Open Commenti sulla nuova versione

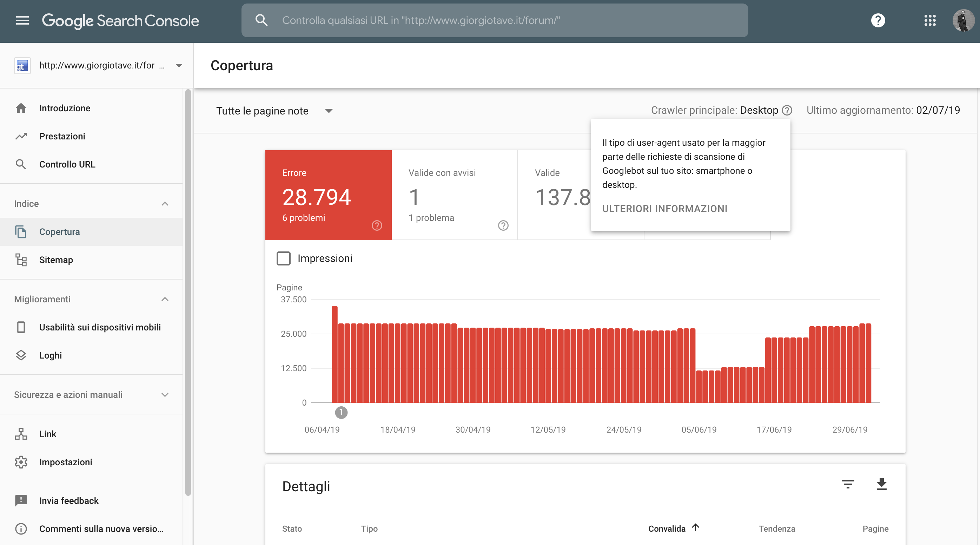click(91, 529)
